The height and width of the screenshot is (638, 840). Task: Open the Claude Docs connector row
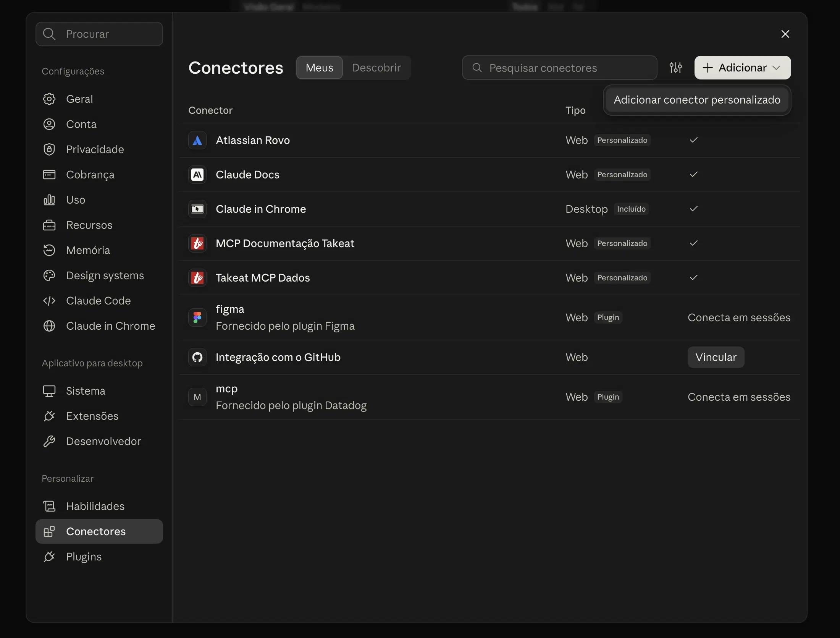490,175
